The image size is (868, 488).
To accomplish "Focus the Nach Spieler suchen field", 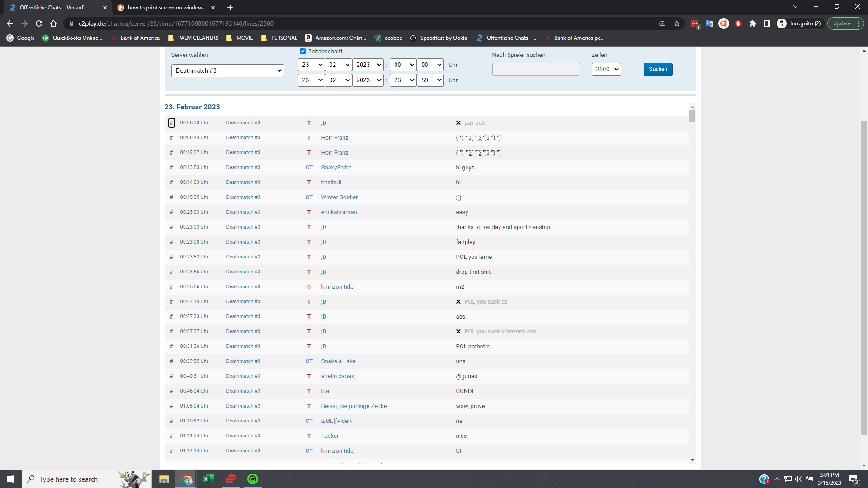I will 536,69.
